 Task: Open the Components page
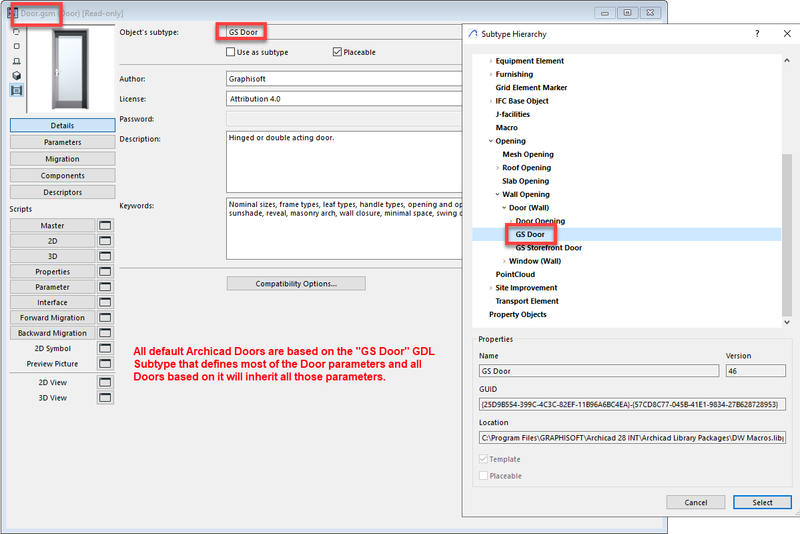coord(62,175)
